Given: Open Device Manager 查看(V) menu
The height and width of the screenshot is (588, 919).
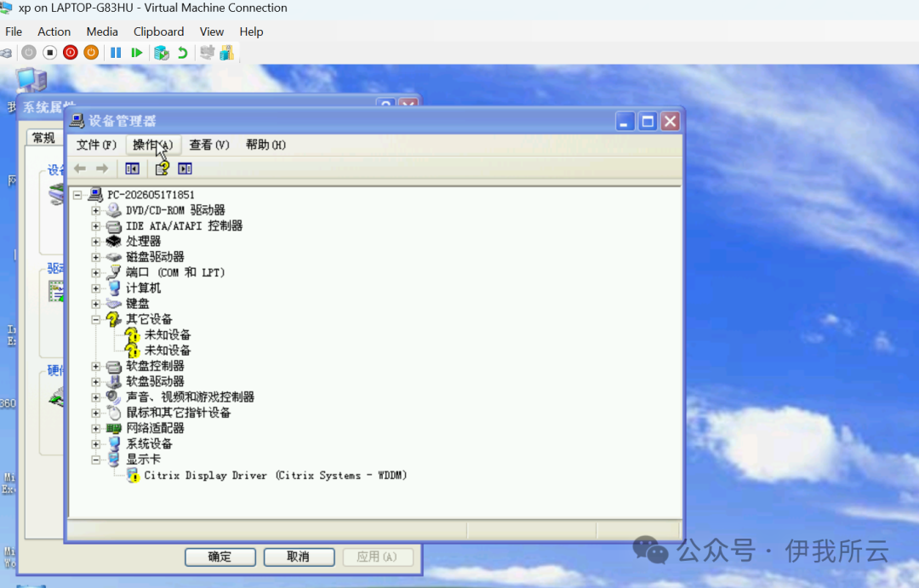Looking at the screenshot, I should pyautogui.click(x=208, y=145).
